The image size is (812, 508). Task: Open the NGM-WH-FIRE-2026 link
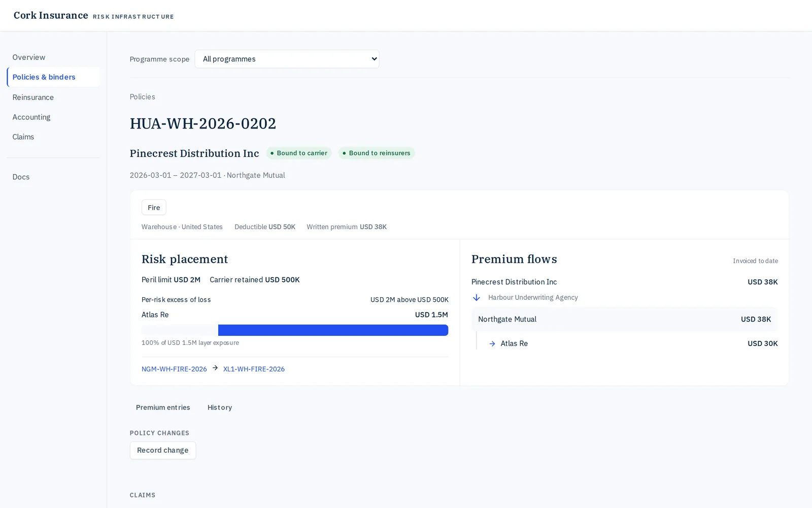pyautogui.click(x=174, y=369)
